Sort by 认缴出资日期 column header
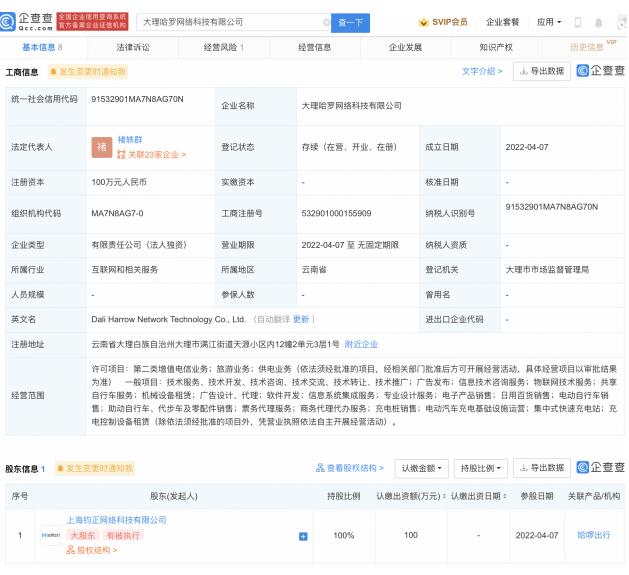Viewport: 629px width, 575px height. pos(479,496)
